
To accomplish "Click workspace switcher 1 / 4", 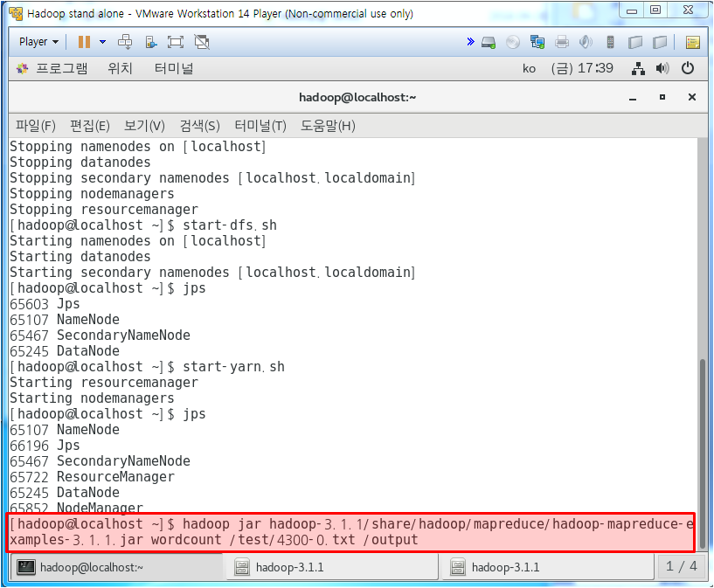I will (x=681, y=567).
